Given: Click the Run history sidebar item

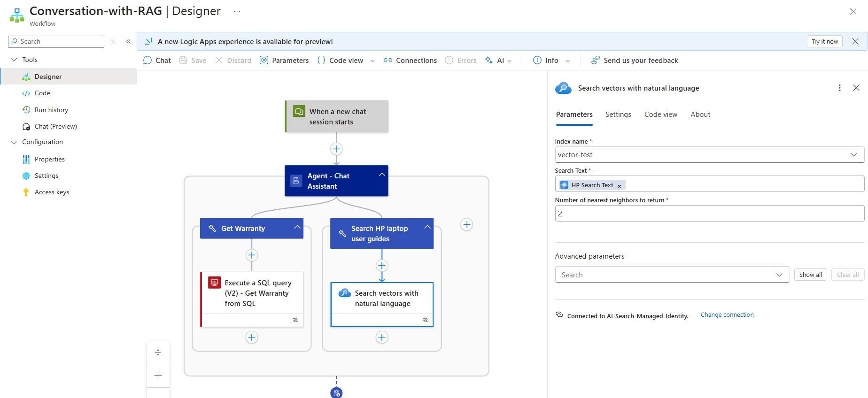Looking at the screenshot, I should 51,110.
